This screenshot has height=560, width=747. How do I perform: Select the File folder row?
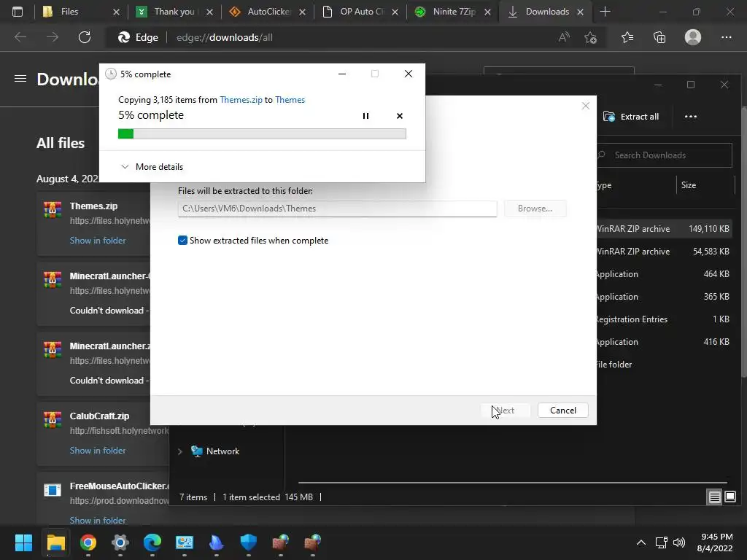[x=665, y=365]
